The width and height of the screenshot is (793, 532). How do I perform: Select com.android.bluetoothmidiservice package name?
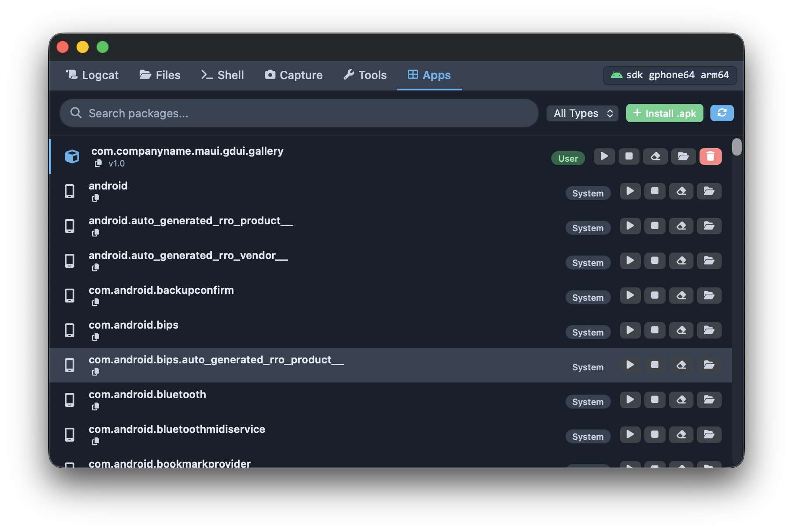click(177, 429)
